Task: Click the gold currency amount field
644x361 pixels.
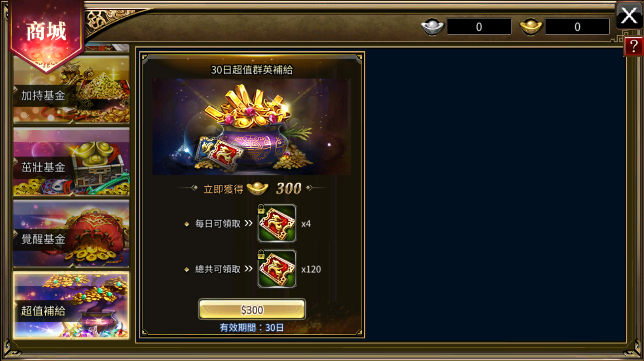Action: click(x=577, y=27)
